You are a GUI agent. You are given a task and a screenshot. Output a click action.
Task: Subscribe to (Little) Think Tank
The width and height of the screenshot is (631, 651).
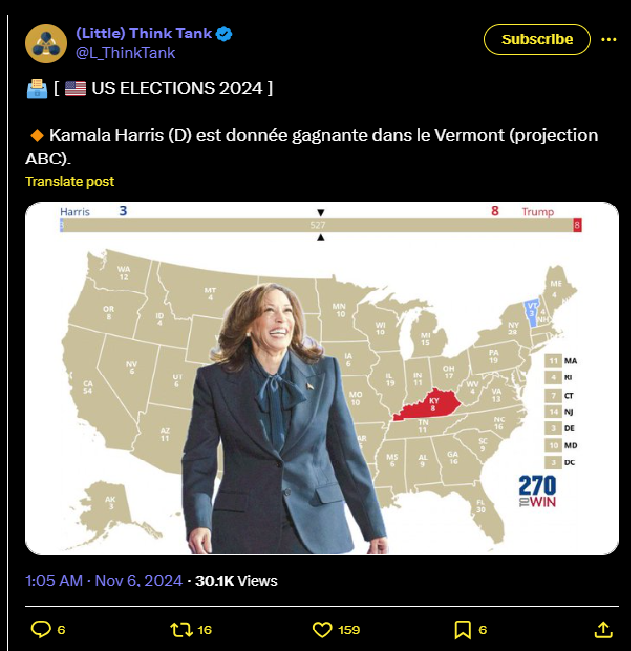pos(537,39)
